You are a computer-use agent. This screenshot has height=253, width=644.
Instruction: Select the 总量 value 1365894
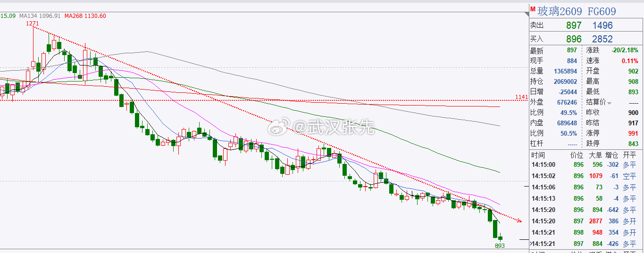pos(565,71)
